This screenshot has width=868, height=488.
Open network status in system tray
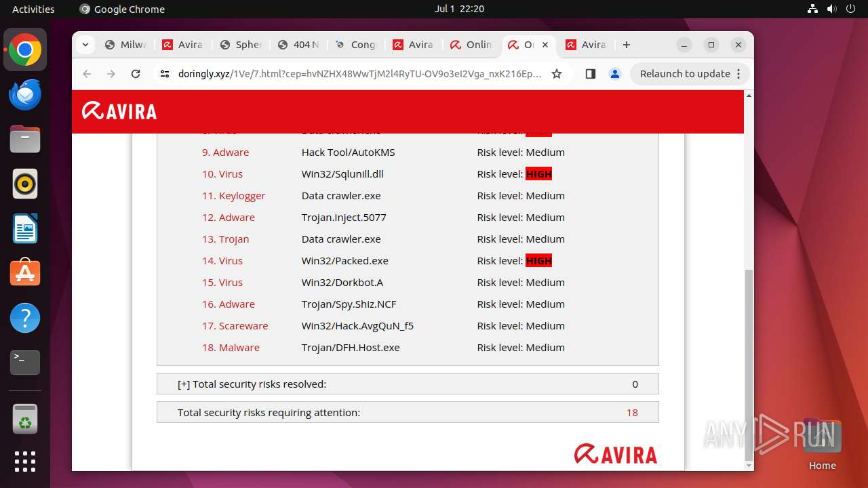(812, 9)
